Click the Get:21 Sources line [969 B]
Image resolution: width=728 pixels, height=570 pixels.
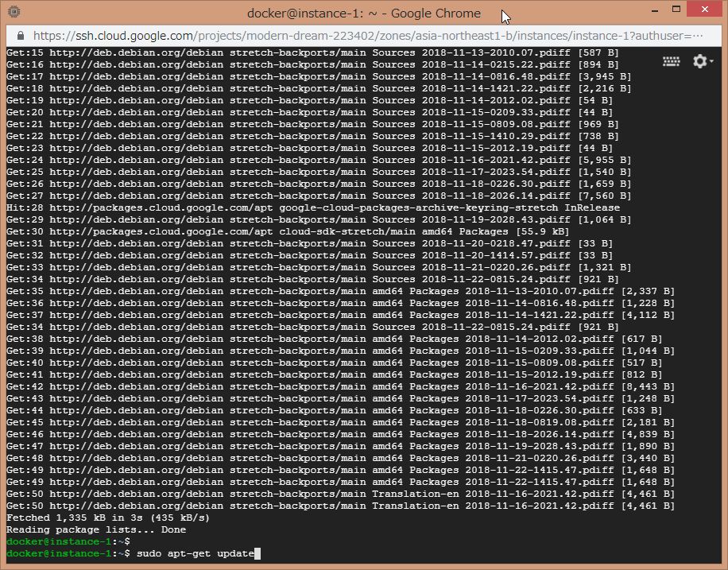(312, 124)
